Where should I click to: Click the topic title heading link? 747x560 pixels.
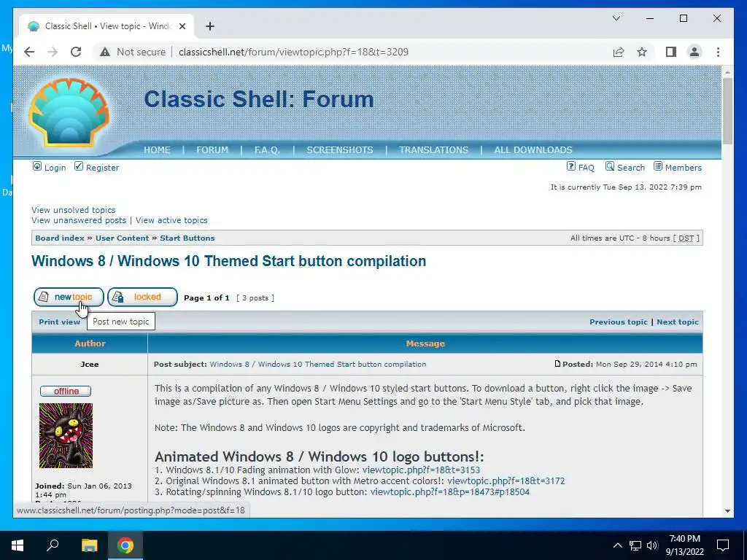(x=228, y=261)
